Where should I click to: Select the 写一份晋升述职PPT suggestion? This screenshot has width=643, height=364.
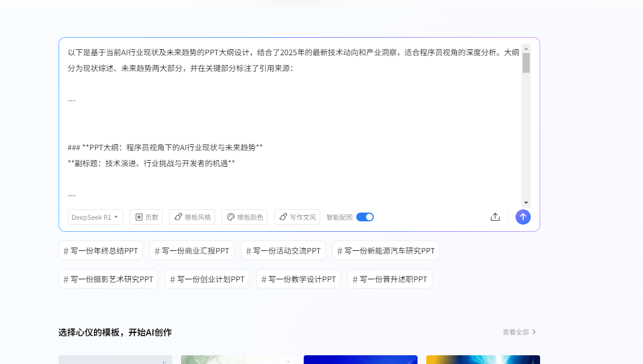tap(390, 279)
